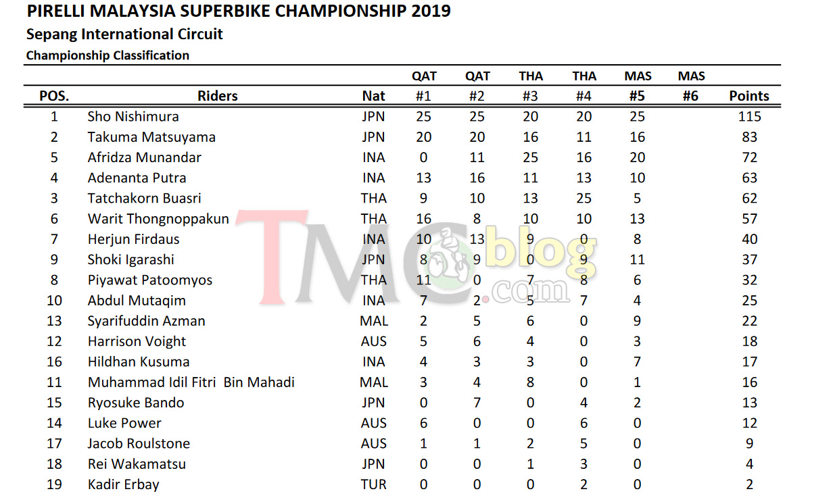This screenshot has height=504, width=833.
Task: Click the Sepang International Circuit heading
Action: [x=124, y=34]
